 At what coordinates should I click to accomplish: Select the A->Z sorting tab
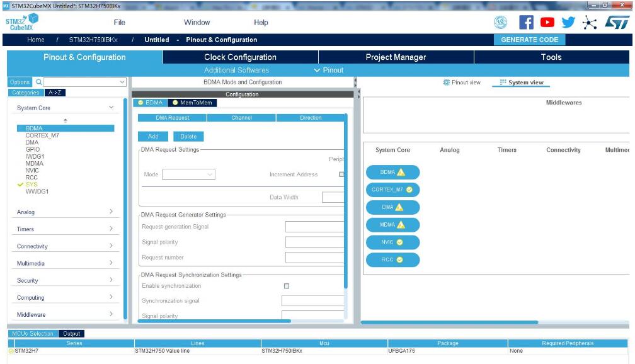[55, 93]
